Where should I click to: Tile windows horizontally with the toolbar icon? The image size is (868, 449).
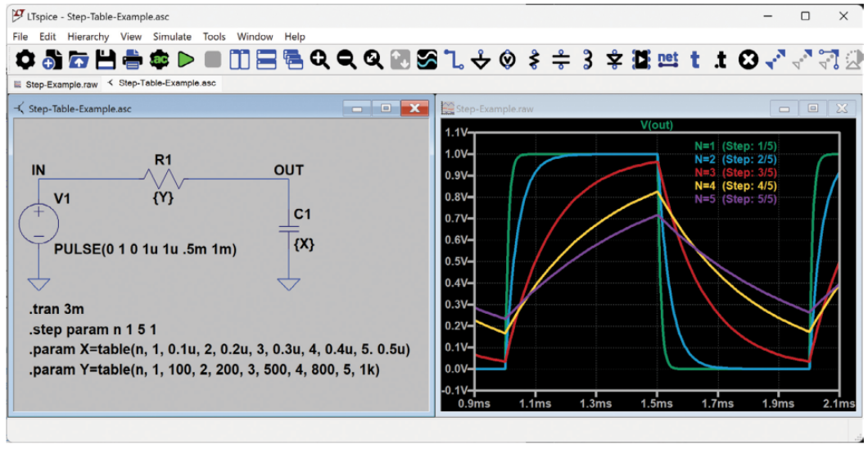[266, 59]
